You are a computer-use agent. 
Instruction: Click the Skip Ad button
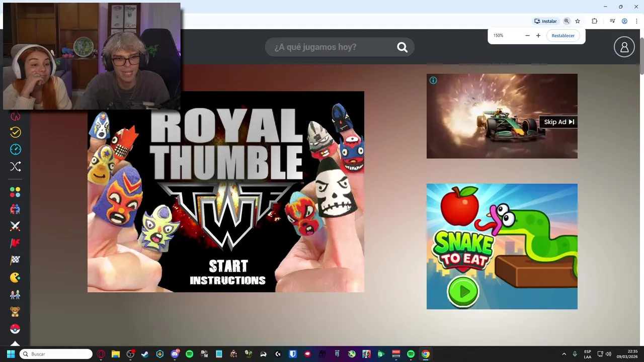558,122
